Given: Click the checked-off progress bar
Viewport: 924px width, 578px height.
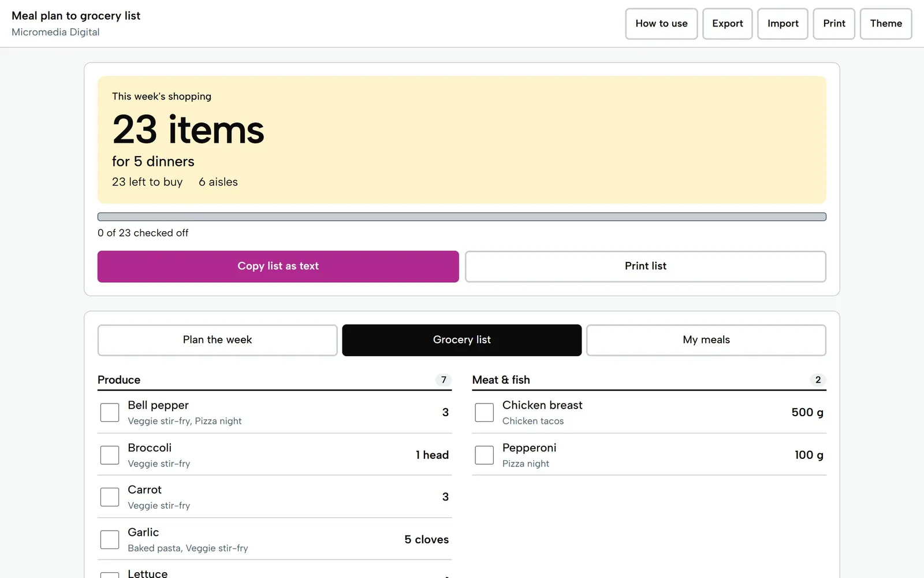Looking at the screenshot, I should (461, 217).
